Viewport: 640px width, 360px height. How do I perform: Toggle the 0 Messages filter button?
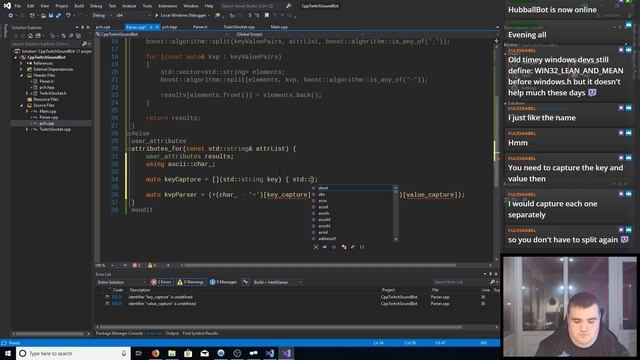223,282
